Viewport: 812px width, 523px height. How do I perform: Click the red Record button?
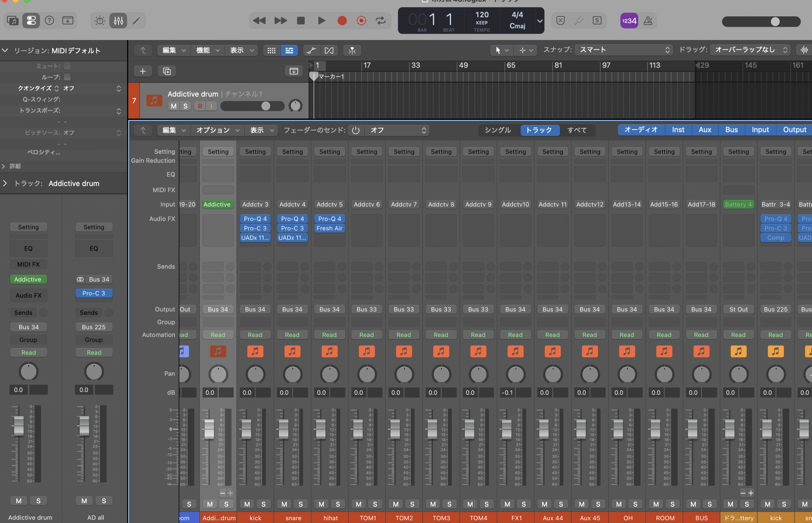(342, 21)
